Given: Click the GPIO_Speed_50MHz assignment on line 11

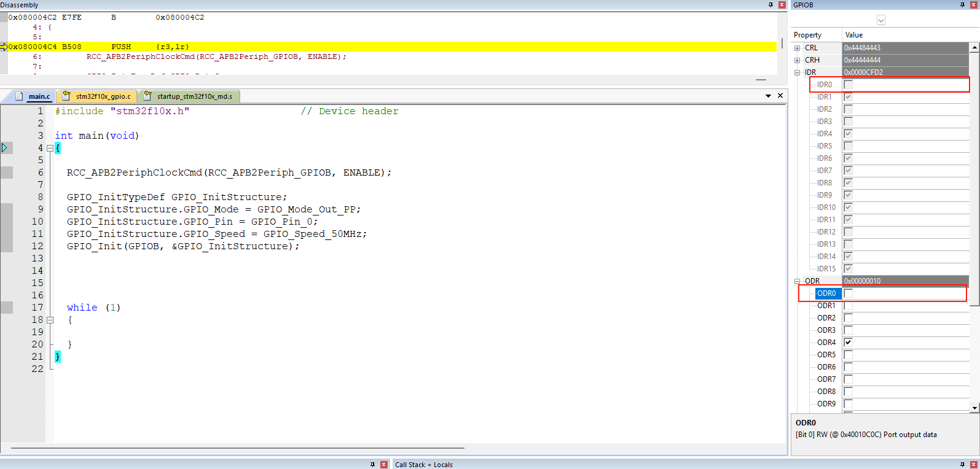Looking at the screenshot, I should pyautogui.click(x=217, y=234).
